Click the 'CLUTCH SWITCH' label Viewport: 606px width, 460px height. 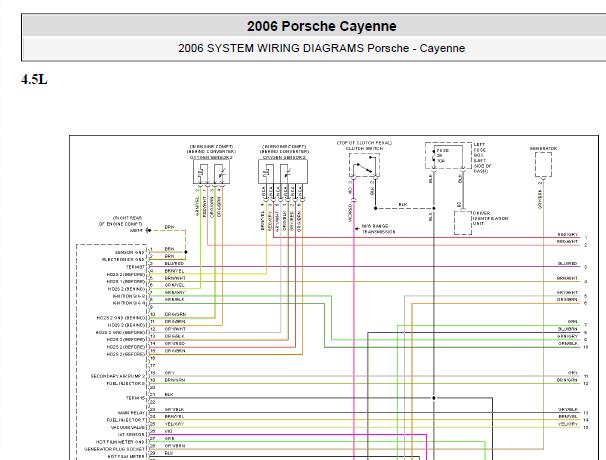tap(364, 148)
